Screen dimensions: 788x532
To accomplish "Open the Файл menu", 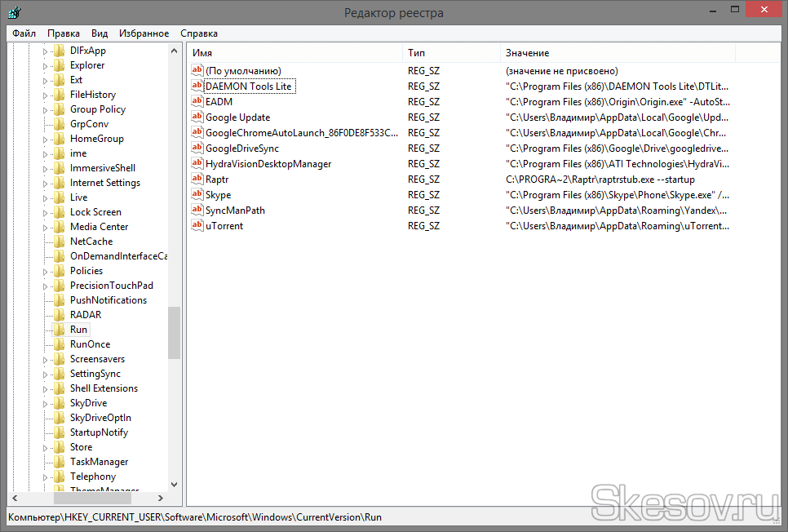I will 24,33.
